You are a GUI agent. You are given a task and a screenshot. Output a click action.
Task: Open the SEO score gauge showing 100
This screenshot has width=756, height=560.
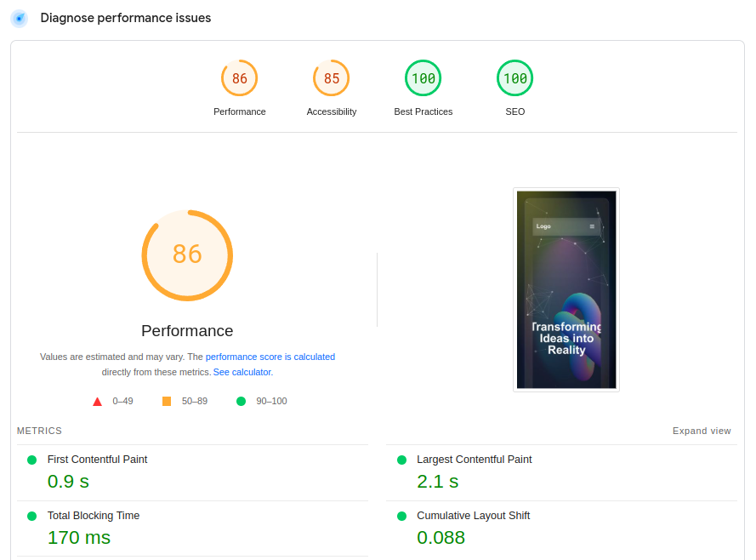pyautogui.click(x=515, y=78)
